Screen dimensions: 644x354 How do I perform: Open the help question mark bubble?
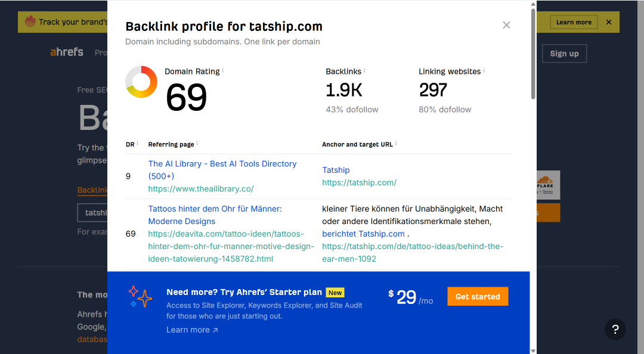click(x=615, y=329)
